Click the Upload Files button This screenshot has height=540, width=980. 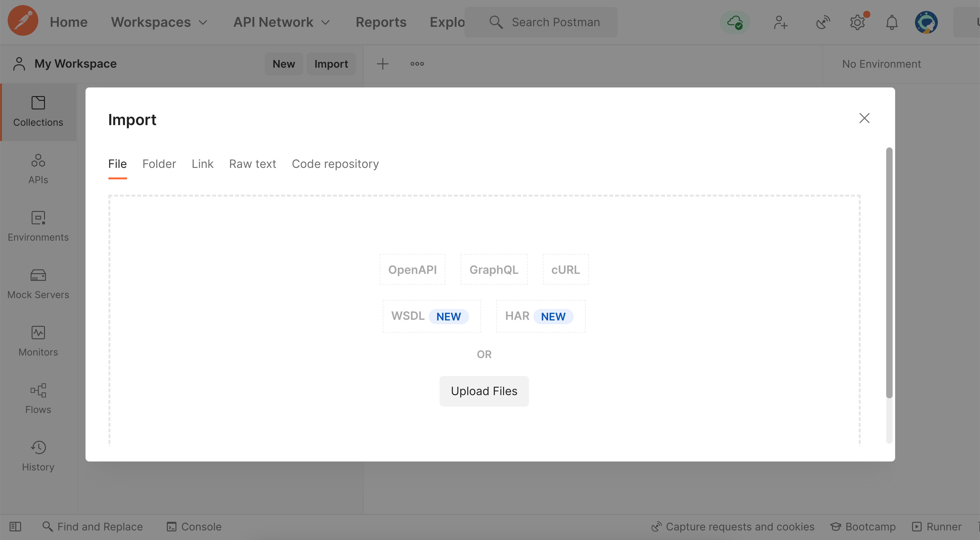pos(484,391)
